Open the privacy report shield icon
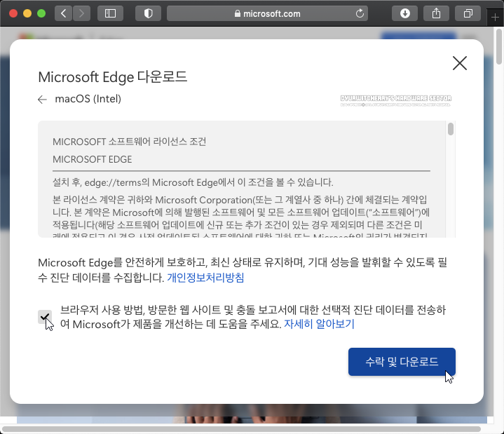 148,13
